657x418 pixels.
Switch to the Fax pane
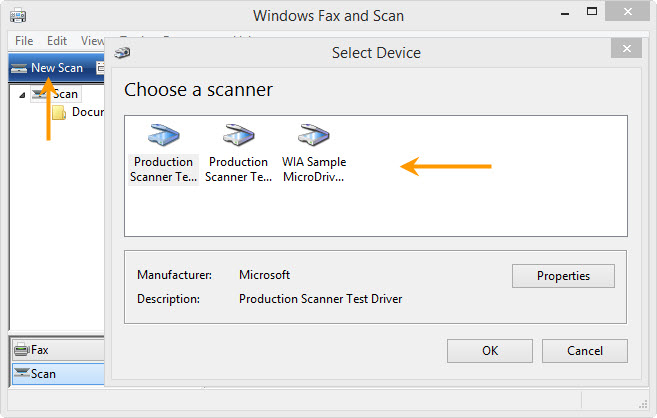(x=40, y=350)
